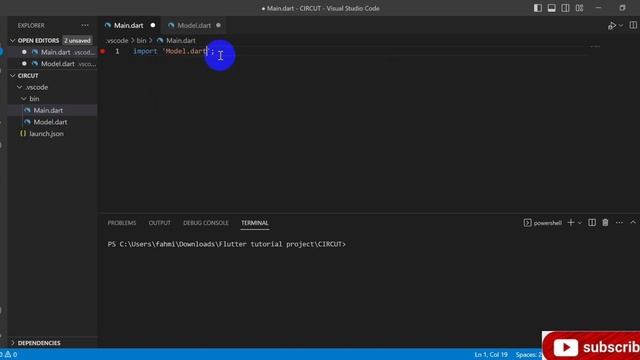Screen dimensions: 640x360
Task: Click the terminal prompt line
Action: coord(227,244)
